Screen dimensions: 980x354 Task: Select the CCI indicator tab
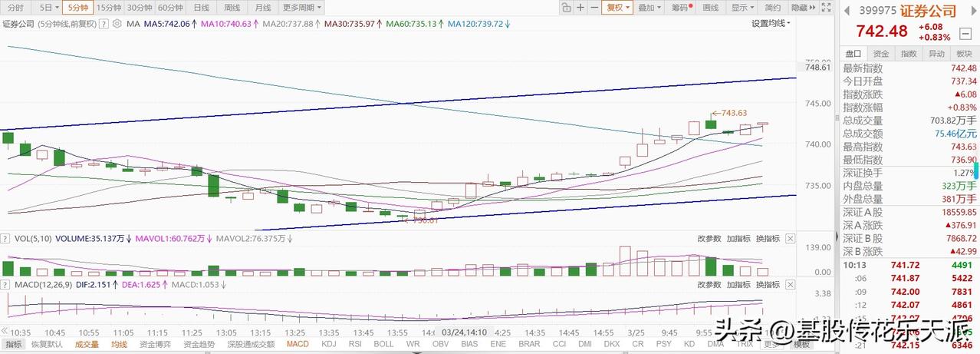click(559, 344)
